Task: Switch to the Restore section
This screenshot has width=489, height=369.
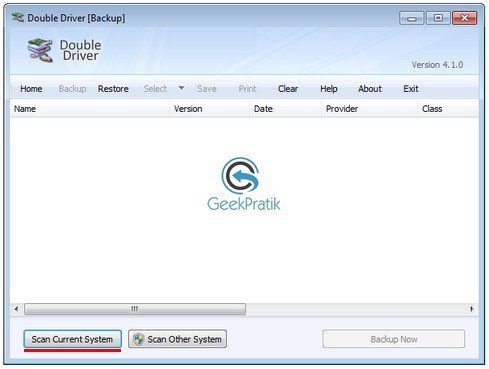Action: [x=113, y=89]
